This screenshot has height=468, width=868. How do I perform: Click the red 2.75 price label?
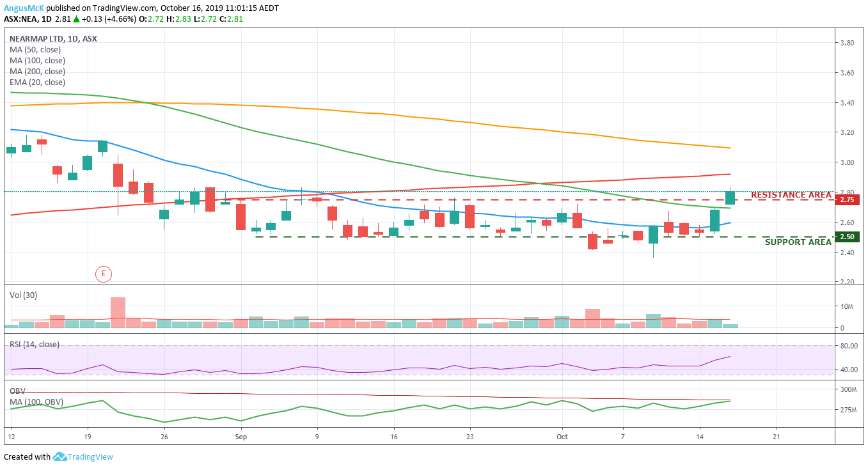tap(847, 199)
